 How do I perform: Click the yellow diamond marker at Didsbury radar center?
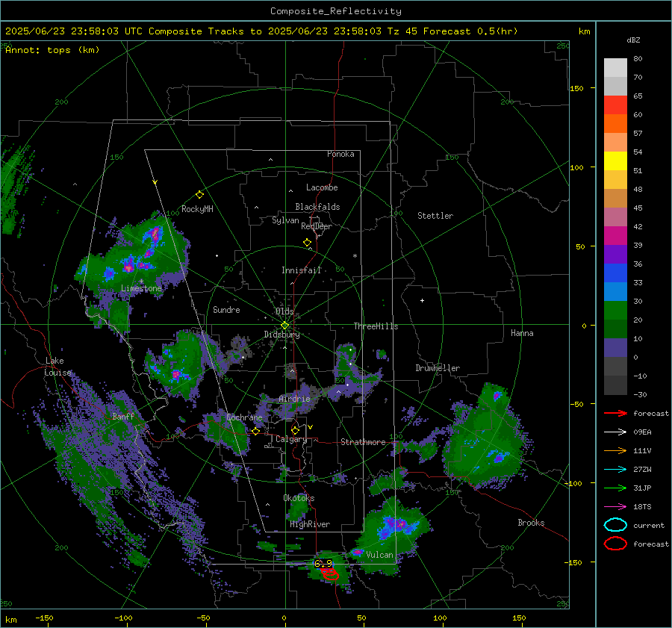[x=284, y=326]
